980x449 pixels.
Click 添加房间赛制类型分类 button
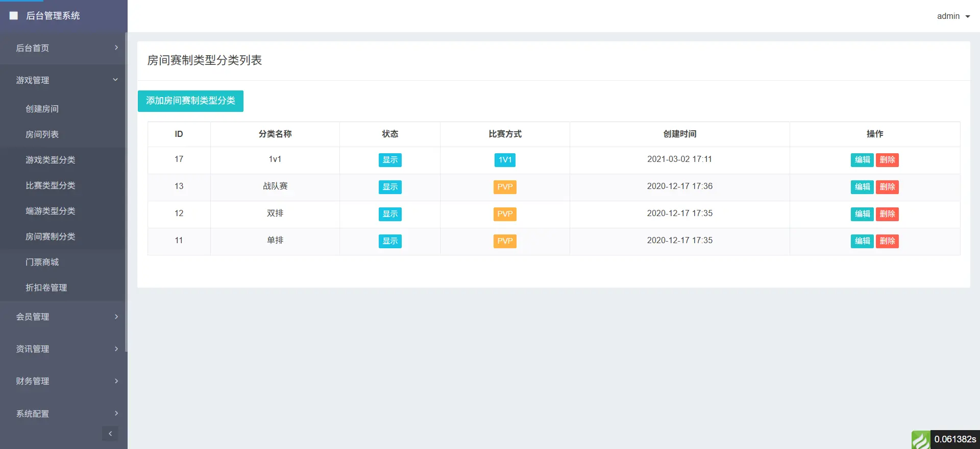(190, 101)
